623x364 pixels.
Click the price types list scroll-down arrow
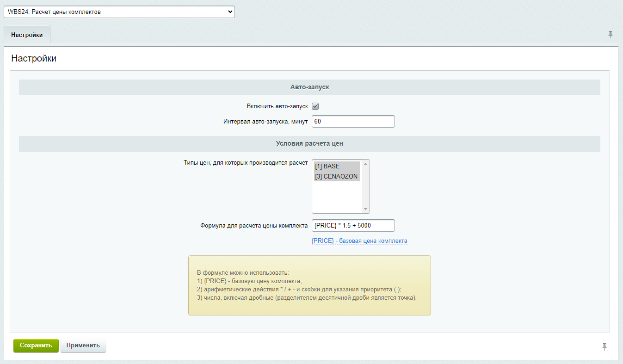366,209
